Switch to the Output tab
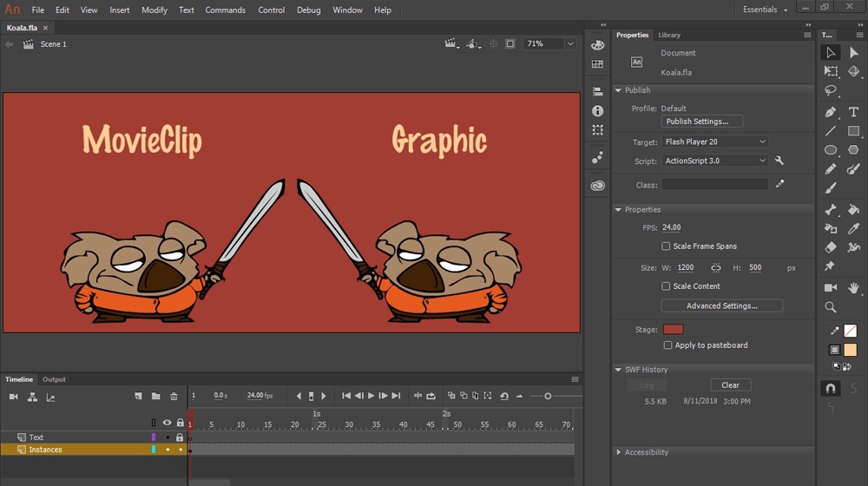868x486 pixels. pos(54,379)
